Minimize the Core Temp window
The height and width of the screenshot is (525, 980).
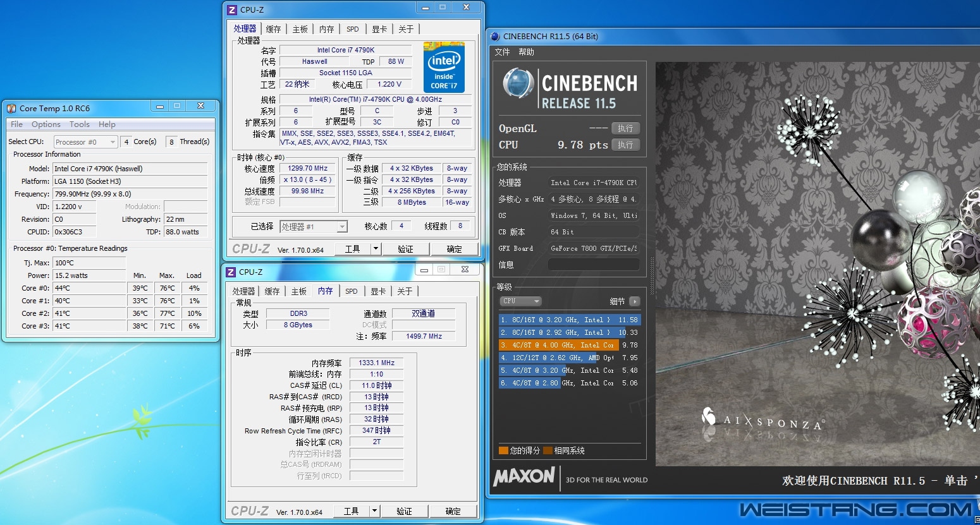pyautogui.click(x=160, y=106)
